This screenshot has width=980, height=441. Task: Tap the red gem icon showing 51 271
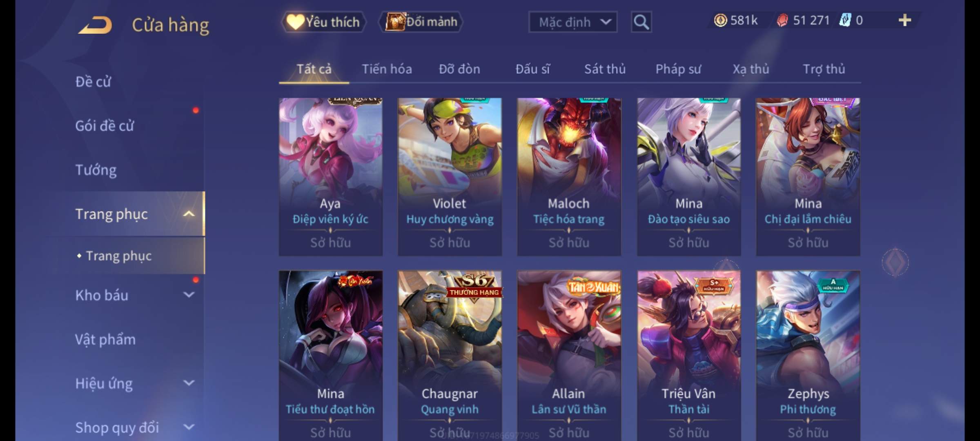(x=782, y=20)
